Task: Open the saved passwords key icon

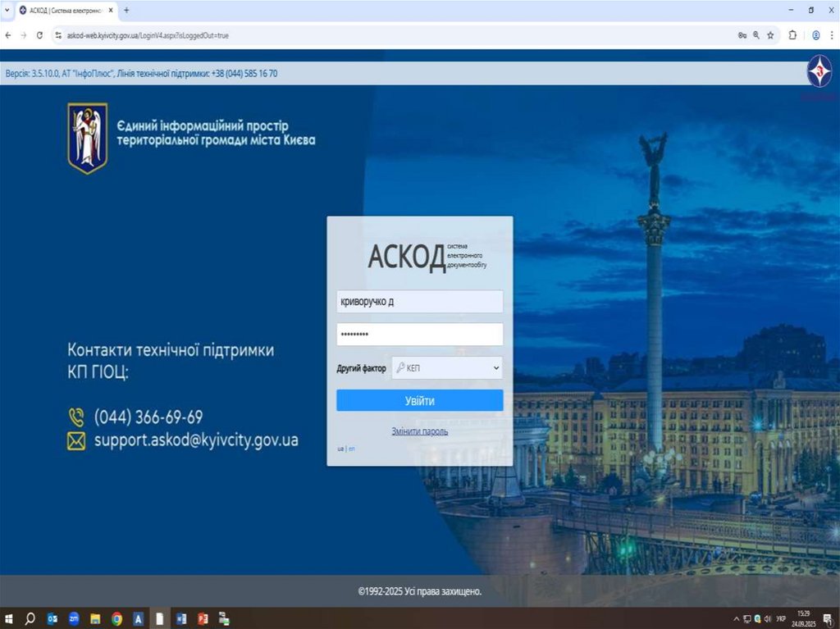Action: (742, 35)
